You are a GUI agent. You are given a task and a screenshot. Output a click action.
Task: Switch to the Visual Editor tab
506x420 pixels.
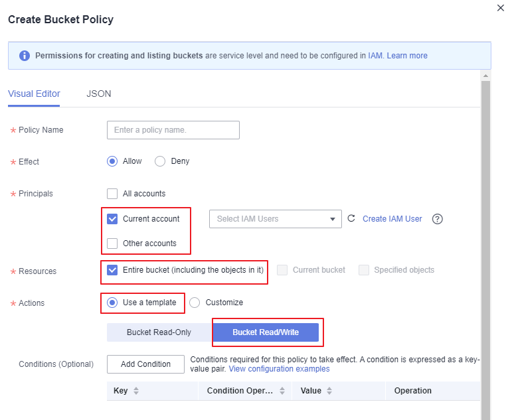coord(34,94)
